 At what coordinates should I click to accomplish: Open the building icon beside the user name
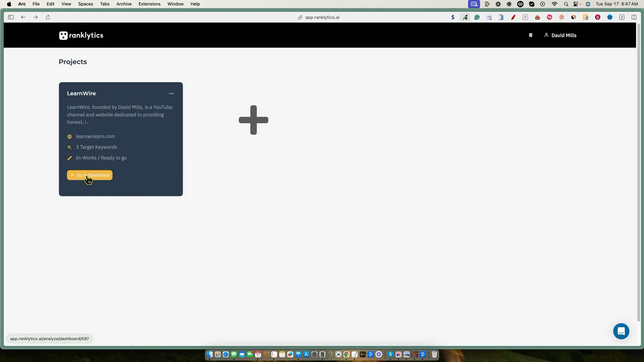tap(531, 35)
